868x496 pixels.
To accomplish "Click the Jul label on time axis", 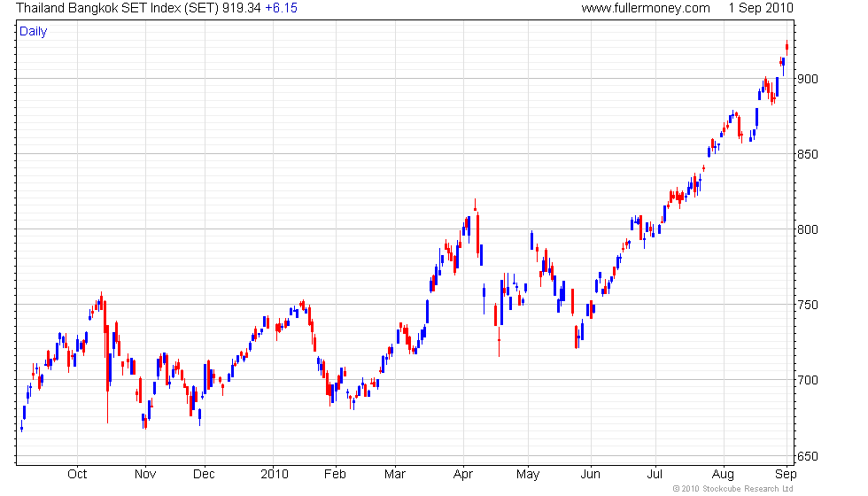I will [655, 475].
